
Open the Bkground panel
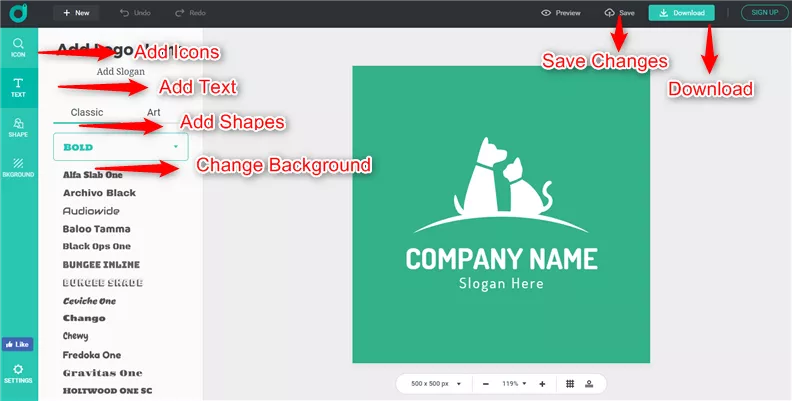click(x=18, y=168)
